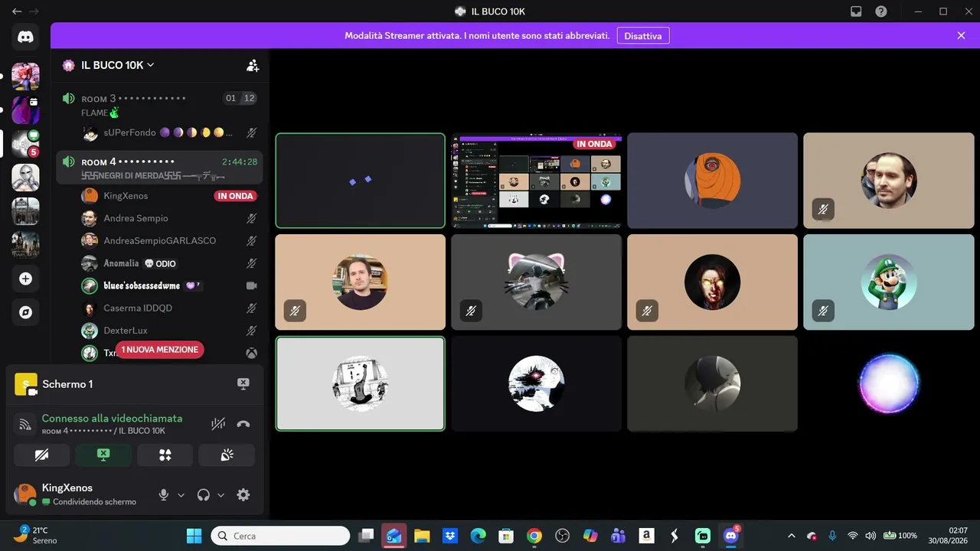The height and width of the screenshot is (551, 980).
Task: Join the ROOM 3 voice channel
Action: tap(159, 105)
